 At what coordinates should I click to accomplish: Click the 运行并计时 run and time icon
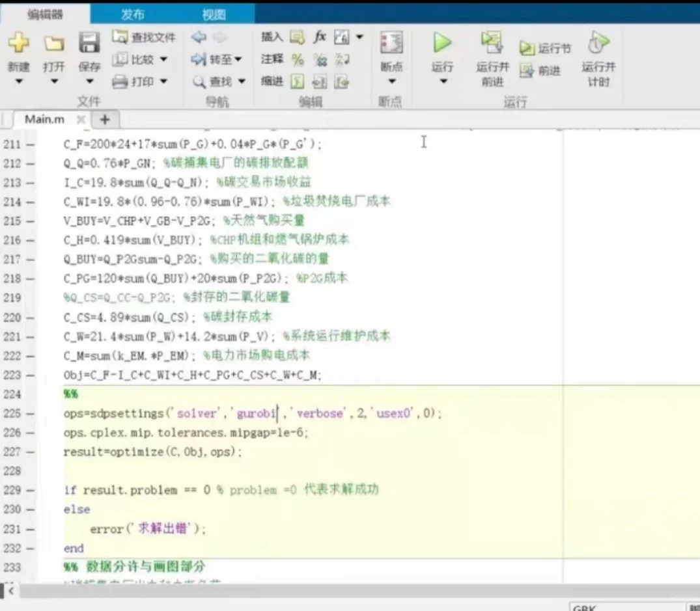pyautogui.click(x=598, y=42)
